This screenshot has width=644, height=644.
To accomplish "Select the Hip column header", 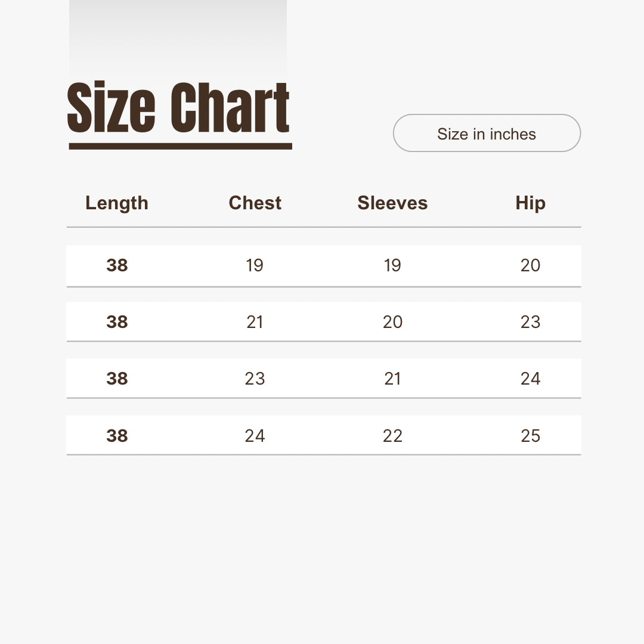I will tap(530, 203).
